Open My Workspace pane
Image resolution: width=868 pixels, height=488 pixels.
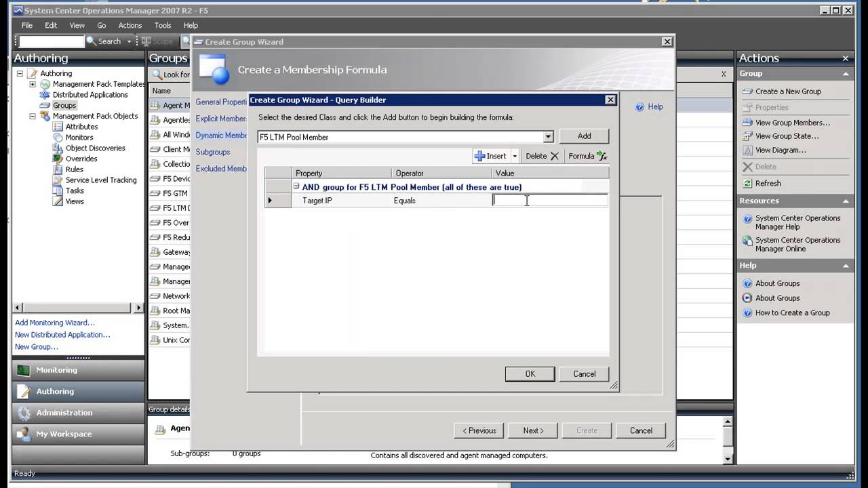[78, 434]
